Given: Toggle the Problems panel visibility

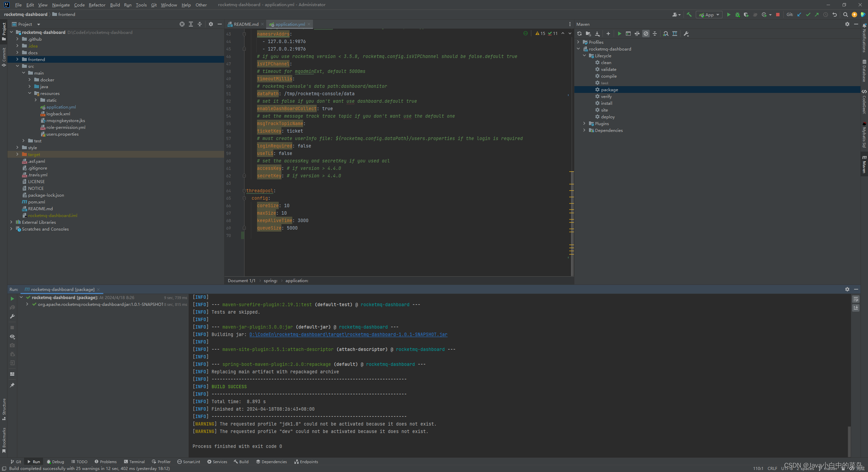Looking at the screenshot, I should pyautogui.click(x=106, y=461).
